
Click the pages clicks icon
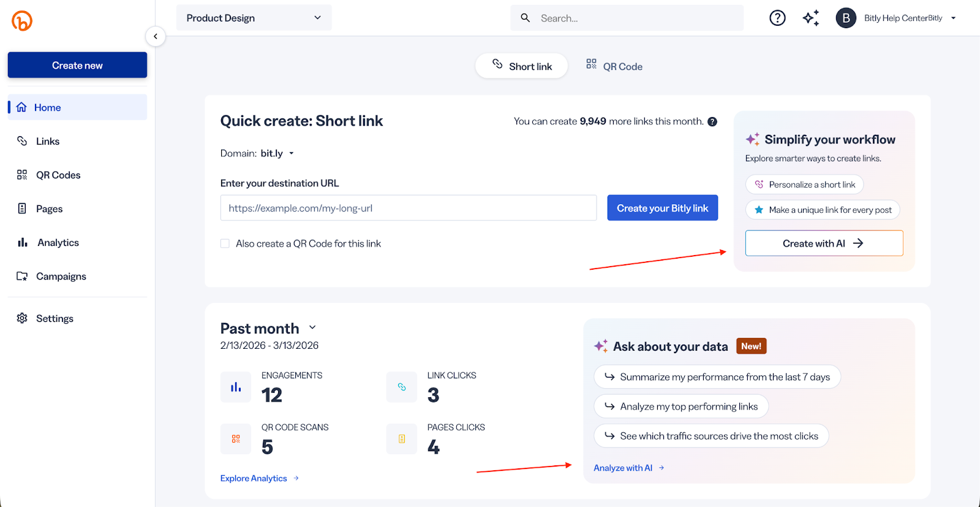pyautogui.click(x=402, y=439)
